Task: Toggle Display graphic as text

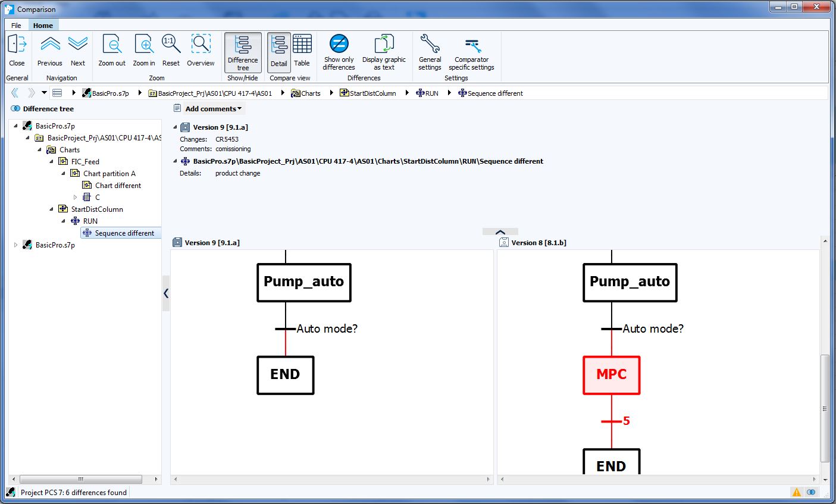Action: (x=384, y=52)
